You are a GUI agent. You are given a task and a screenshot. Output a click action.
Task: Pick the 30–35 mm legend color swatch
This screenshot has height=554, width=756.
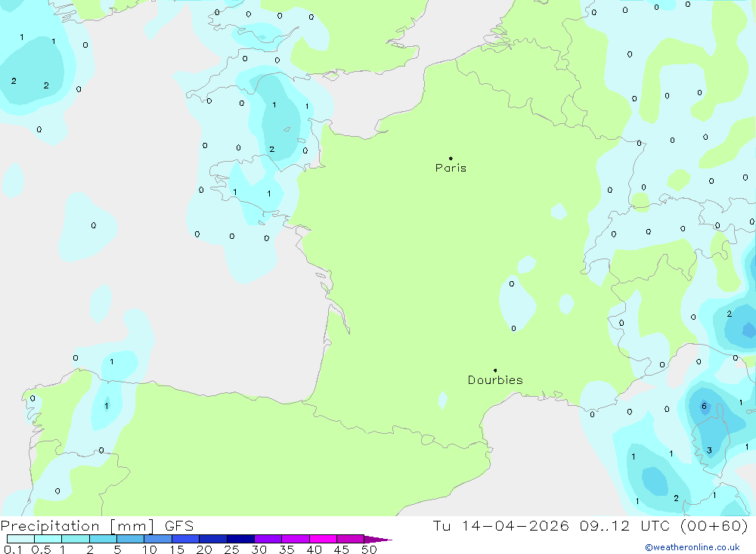[x=268, y=539]
